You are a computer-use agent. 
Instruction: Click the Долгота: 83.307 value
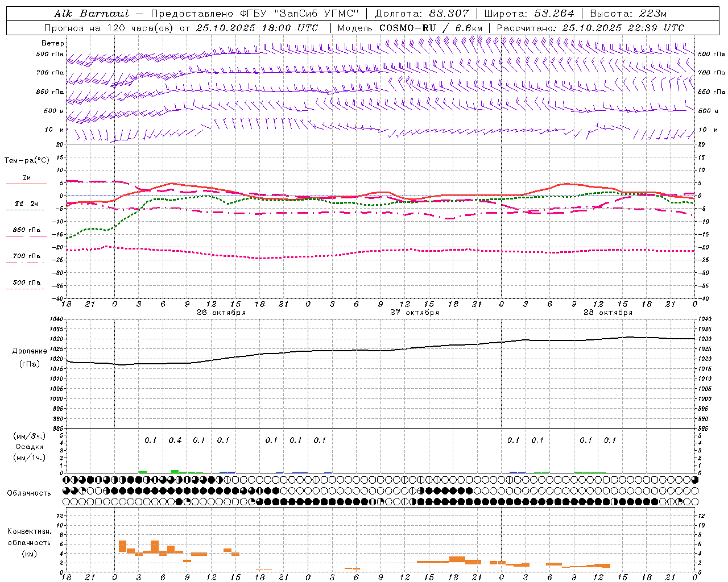(x=422, y=14)
